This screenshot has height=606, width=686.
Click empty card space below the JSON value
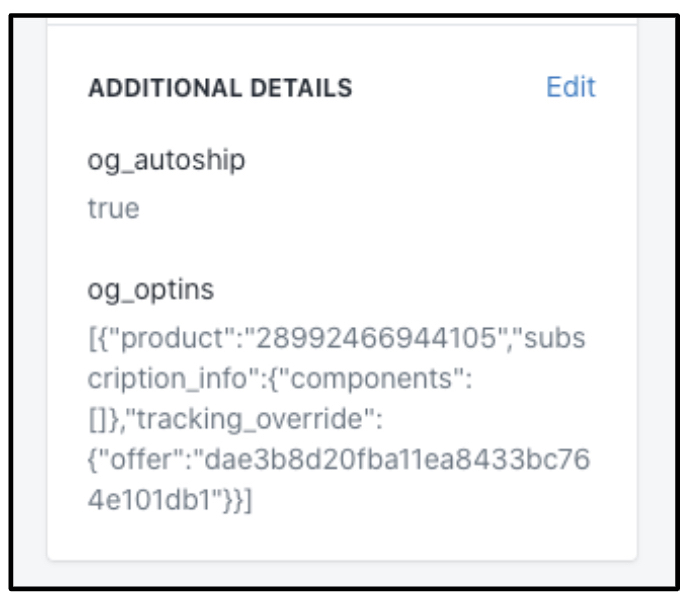(x=340, y=537)
